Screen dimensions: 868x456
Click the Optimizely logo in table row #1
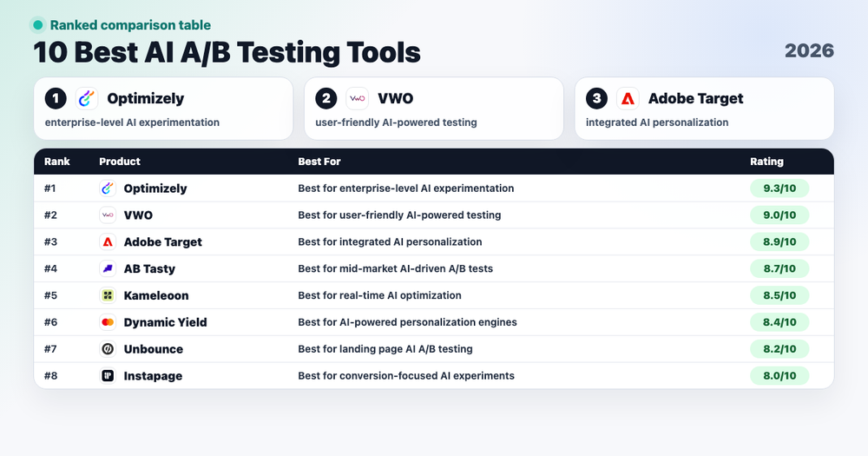(x=108, y=188)
